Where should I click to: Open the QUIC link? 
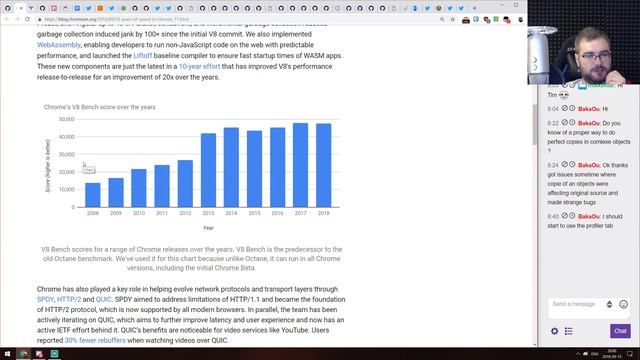[103, 299]
